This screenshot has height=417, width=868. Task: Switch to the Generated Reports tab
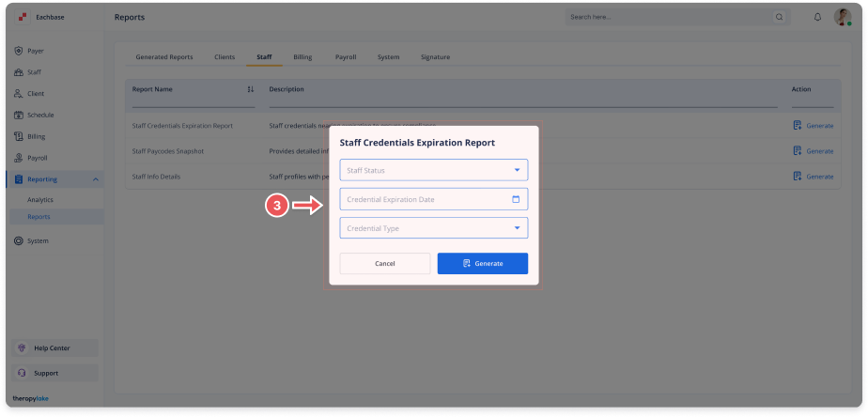pyautogui.click(x=163, y=57)
